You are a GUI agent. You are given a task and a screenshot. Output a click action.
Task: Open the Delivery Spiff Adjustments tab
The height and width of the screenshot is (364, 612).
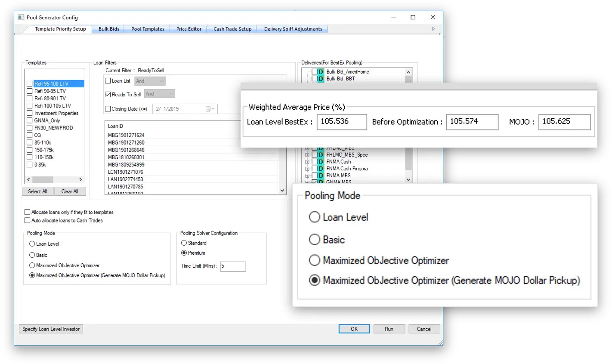click(x=293, y=29)
